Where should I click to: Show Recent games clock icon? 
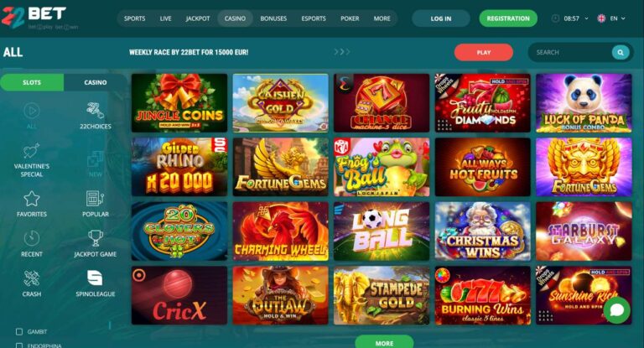32,238
